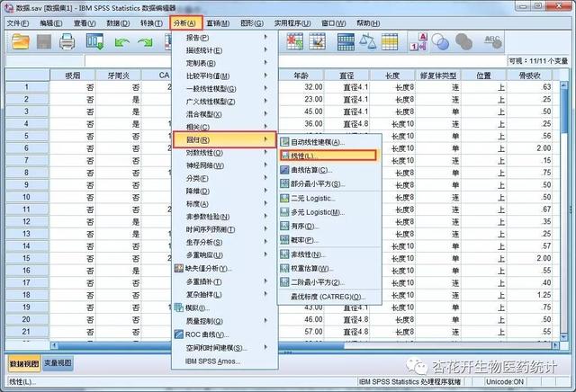Choose 二阶最小平方(2) option
Screen dimensions: 576x392
(329, 282)
